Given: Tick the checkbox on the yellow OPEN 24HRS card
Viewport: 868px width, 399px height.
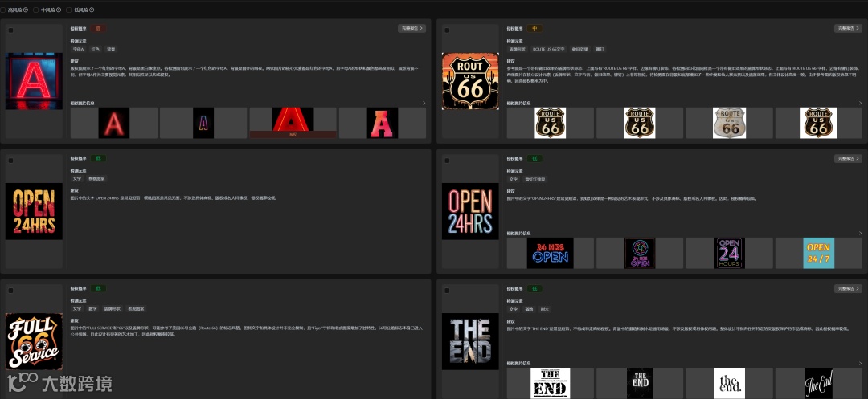Looking at the screenshot, I should click(11, 161).
